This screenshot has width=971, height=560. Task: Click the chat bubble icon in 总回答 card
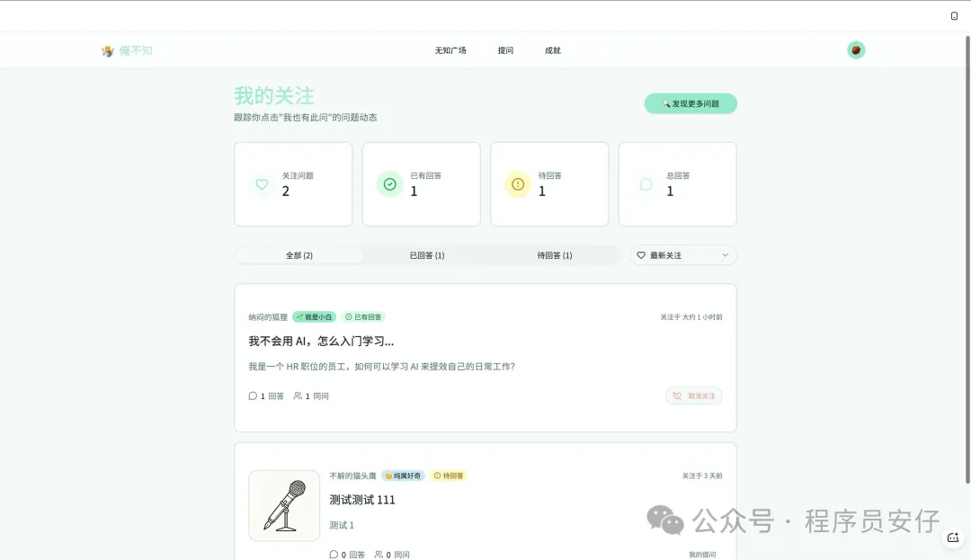point(646,184)
